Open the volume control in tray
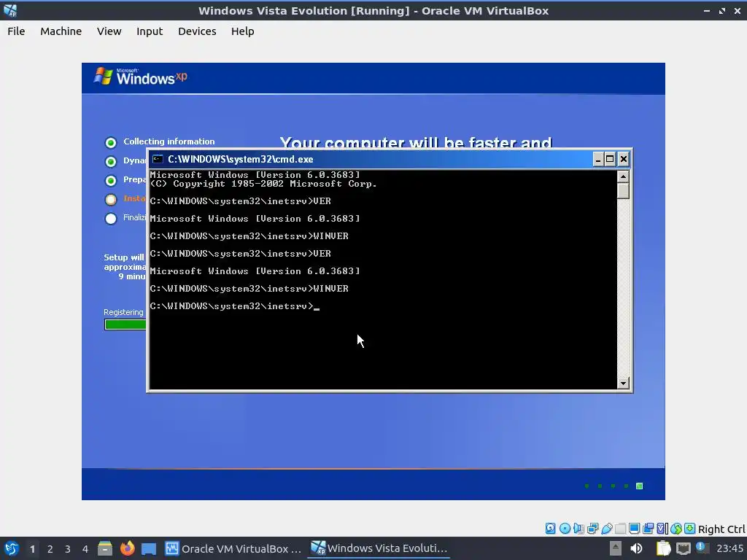This screenshot has height=560, width=747. [636, 548]
